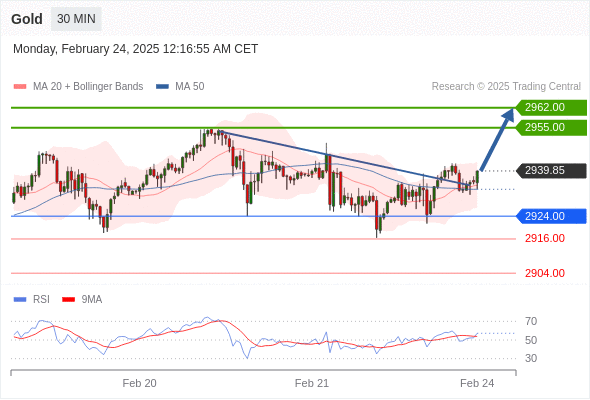Screen dimensions: 590x400
Task: Click the 2962.00 resistance price tag
Action: tap(551, 108)
